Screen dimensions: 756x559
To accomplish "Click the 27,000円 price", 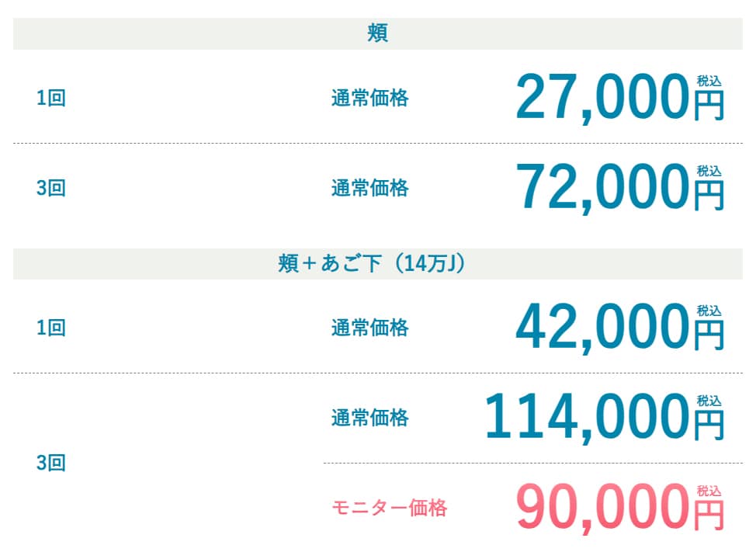I will (x=619, y=97).
